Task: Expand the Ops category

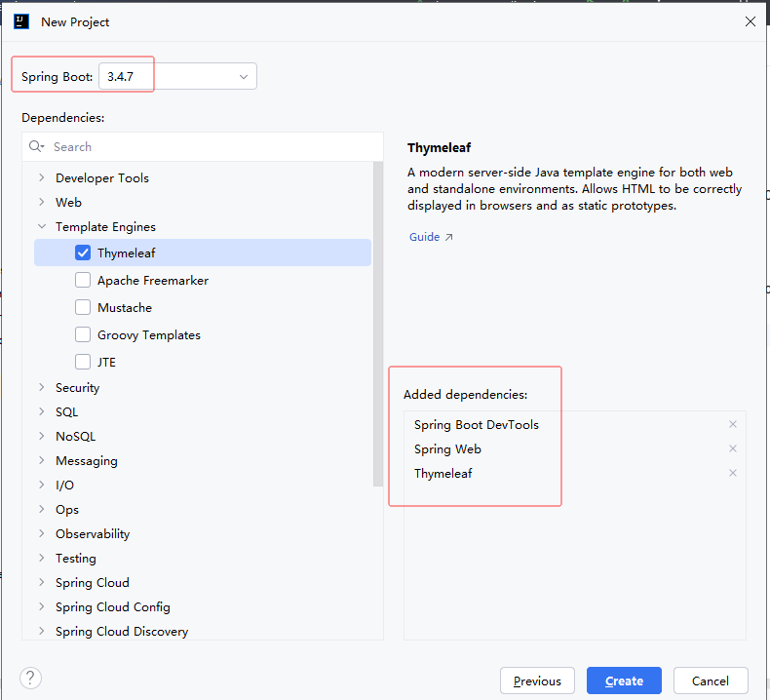Action: 42,509
